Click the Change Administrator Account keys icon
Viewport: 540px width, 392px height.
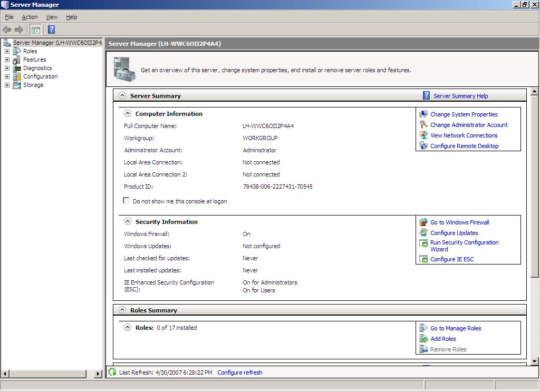pyautogui.click(x=423, y=124)
